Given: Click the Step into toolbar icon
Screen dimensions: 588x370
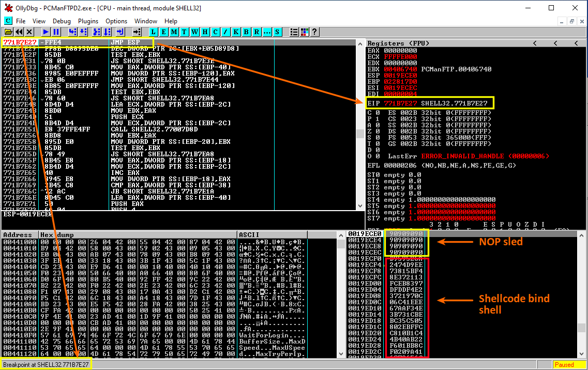Looking at the screenshot, I should point(73,32).
